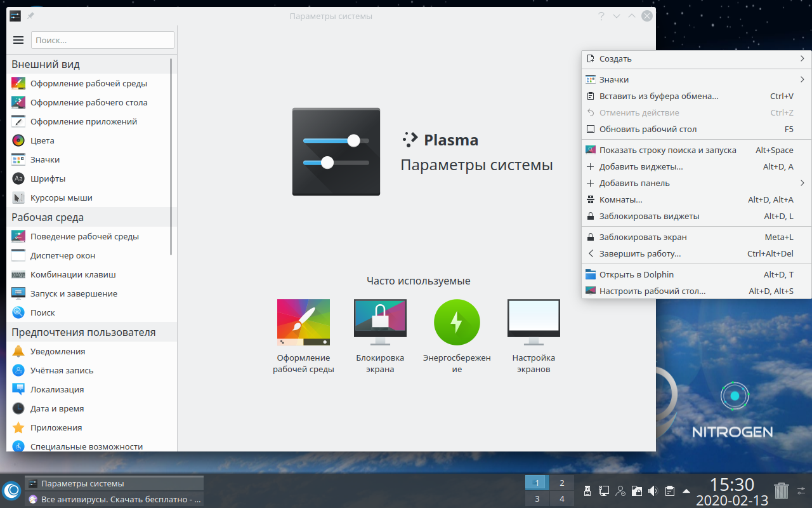Choose Заблокировать виджеты
The height and width of the screenshot is (508, 812).
[697, 217]
